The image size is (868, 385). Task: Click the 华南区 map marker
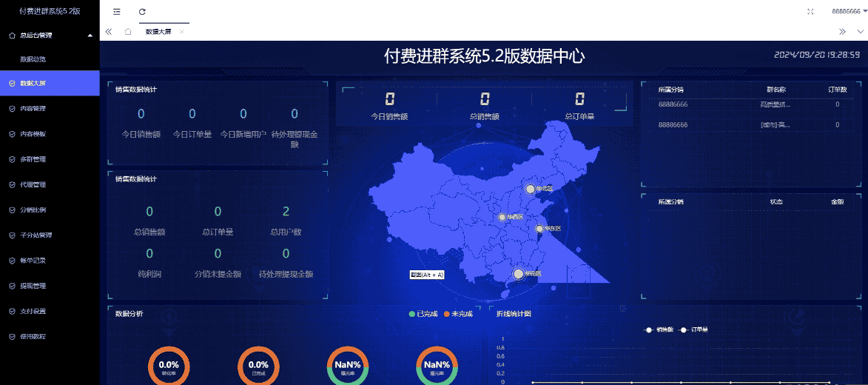[x=519, y=274]
